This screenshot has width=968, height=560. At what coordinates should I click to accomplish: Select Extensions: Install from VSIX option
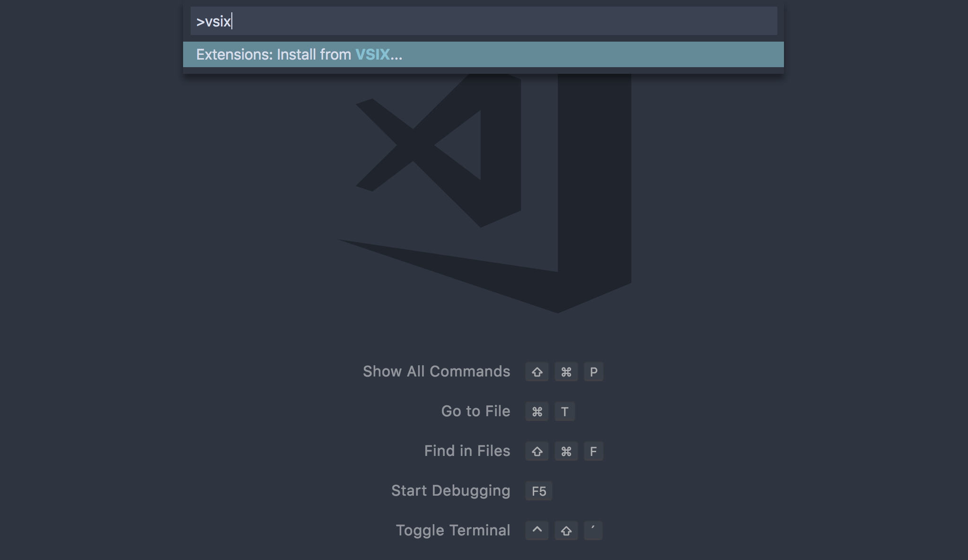pyautogui.click(x=484, y=54)
